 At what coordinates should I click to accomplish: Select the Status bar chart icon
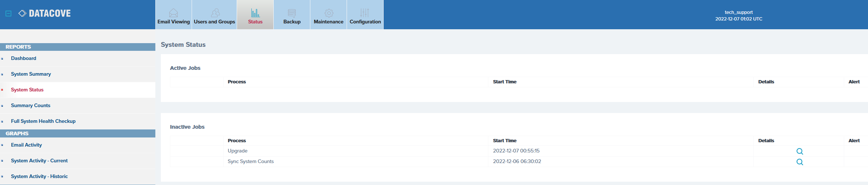coord(255,13)
